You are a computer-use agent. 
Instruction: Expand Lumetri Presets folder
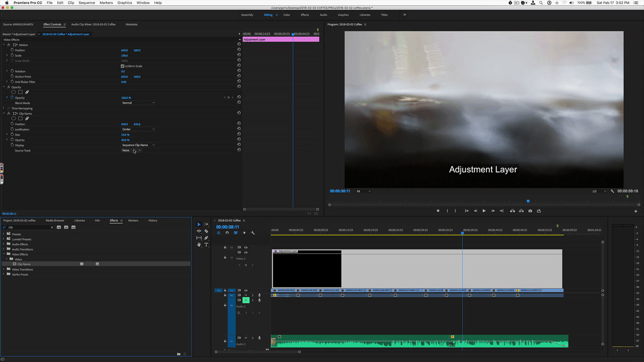(x=4, y=239)
